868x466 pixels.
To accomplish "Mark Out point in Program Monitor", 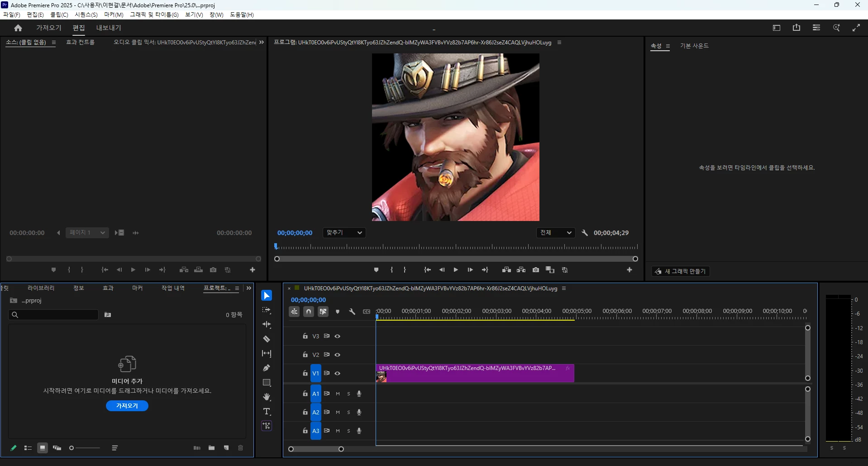I will tap(405, 270).
